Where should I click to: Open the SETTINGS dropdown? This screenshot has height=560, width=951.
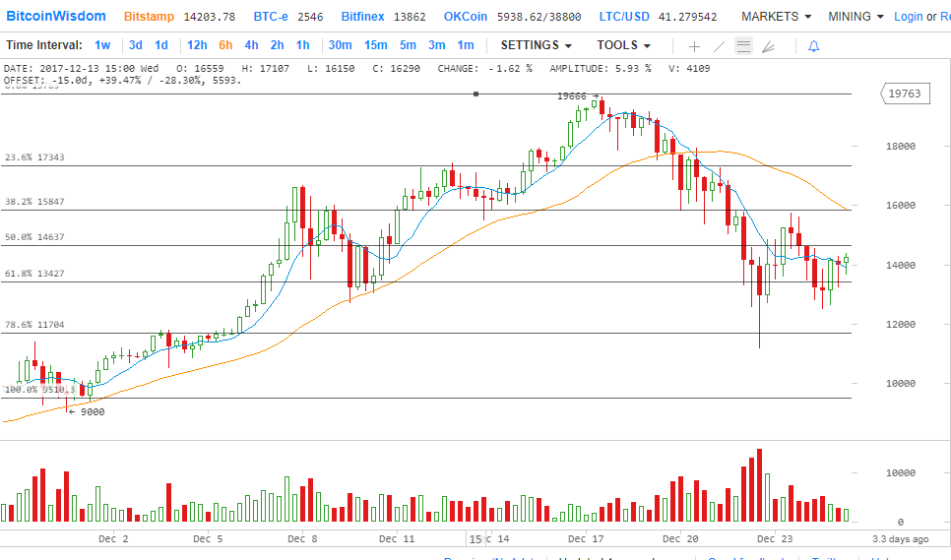[536, 45]
